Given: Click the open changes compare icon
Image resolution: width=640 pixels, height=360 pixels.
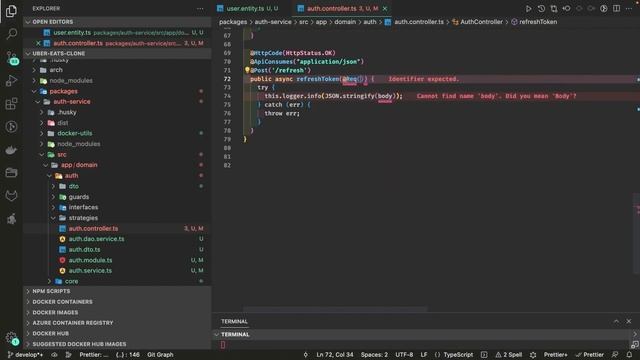Looking at the screenshot, I should pos(554,9).
